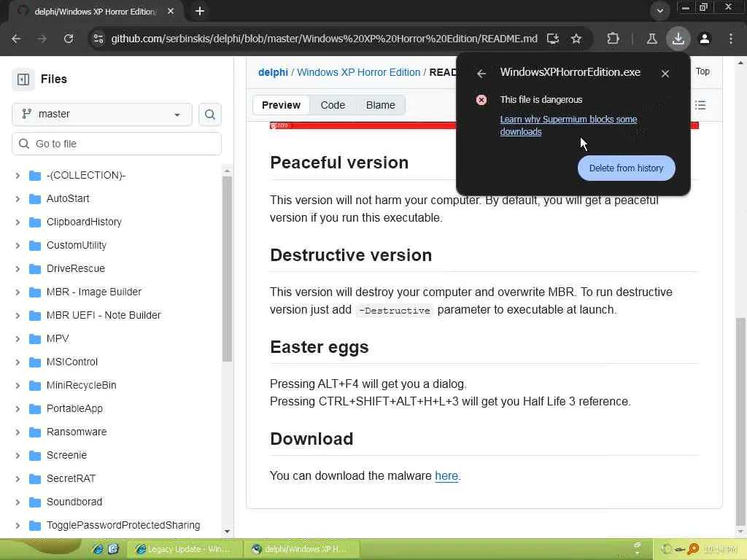Open Legacy Update window from the taskbar
The width and height of the screenshot is (747, 560).
(x=183, y=549)
